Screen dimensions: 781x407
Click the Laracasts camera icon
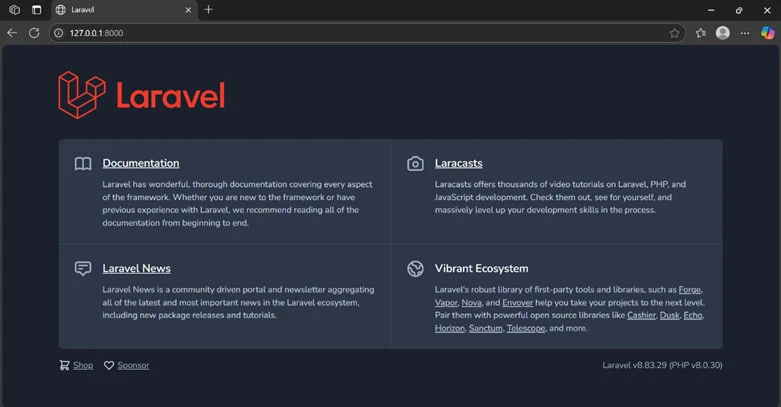pyautogui.click(x=415, y=163)
